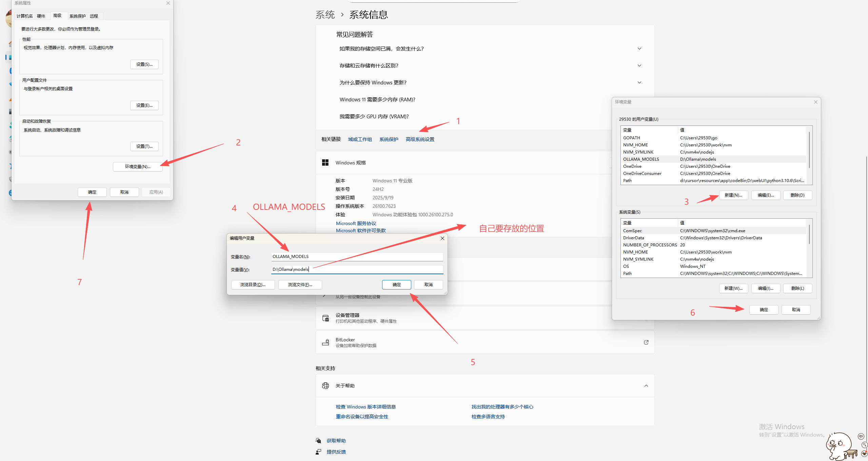Open the 远程 tab
This screenshot has width=868, height=461.
point(94,16)
